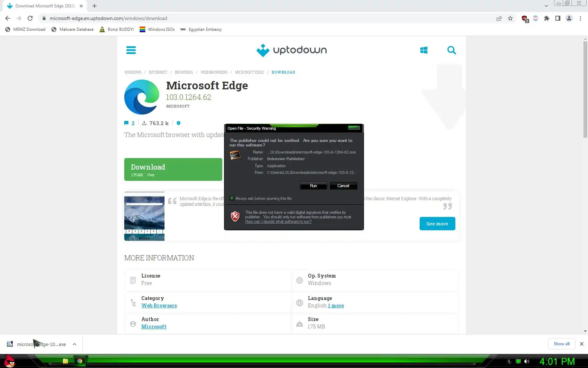588x368 pixels.
Task: Close the downloads bar
Action: (x=582, y=344)
